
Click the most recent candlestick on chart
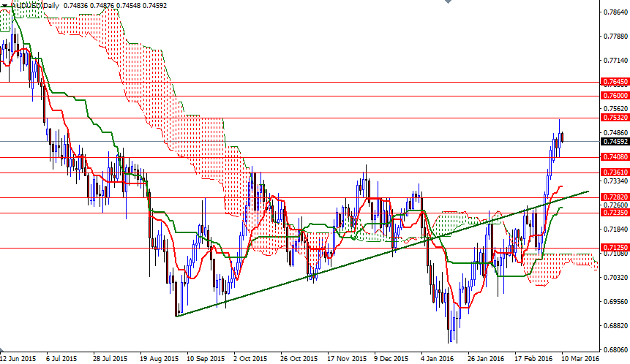click(x=562, y=137)
